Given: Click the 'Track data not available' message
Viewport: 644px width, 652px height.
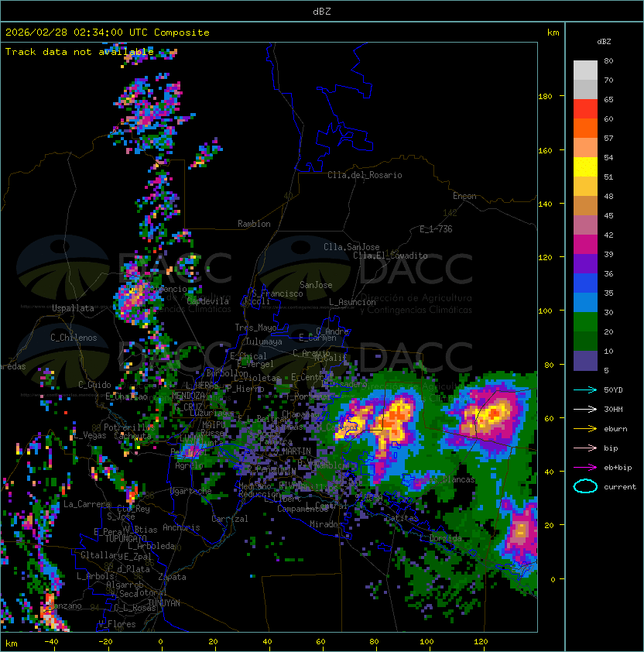Looking at the screenshot, I should click(80, 52).
